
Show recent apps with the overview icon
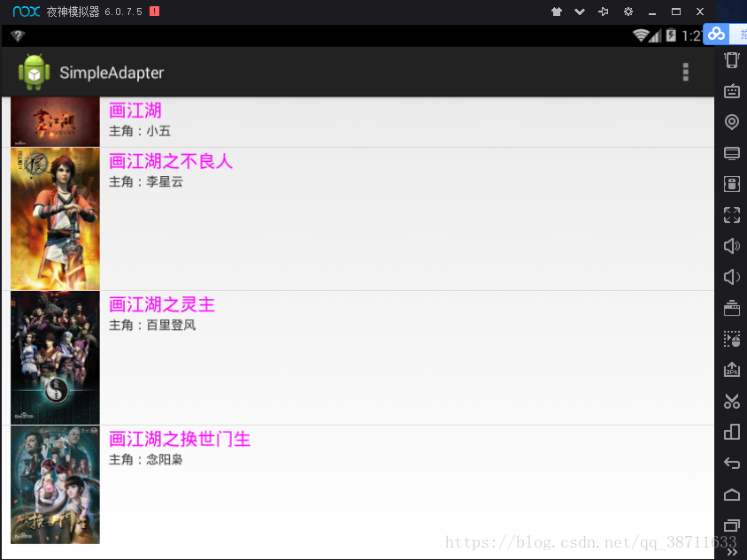[x=732, y=525]
